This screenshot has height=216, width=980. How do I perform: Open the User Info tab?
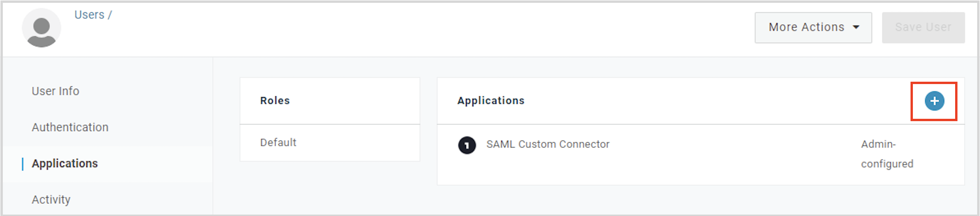pyautogui.click(x=55, y=91)
